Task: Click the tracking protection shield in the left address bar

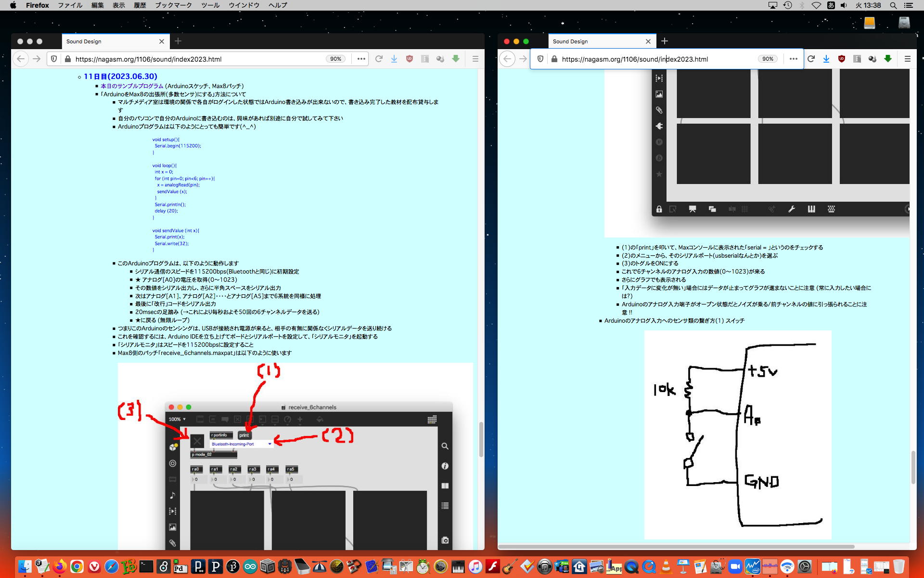Action: click(x=54, y=59)
